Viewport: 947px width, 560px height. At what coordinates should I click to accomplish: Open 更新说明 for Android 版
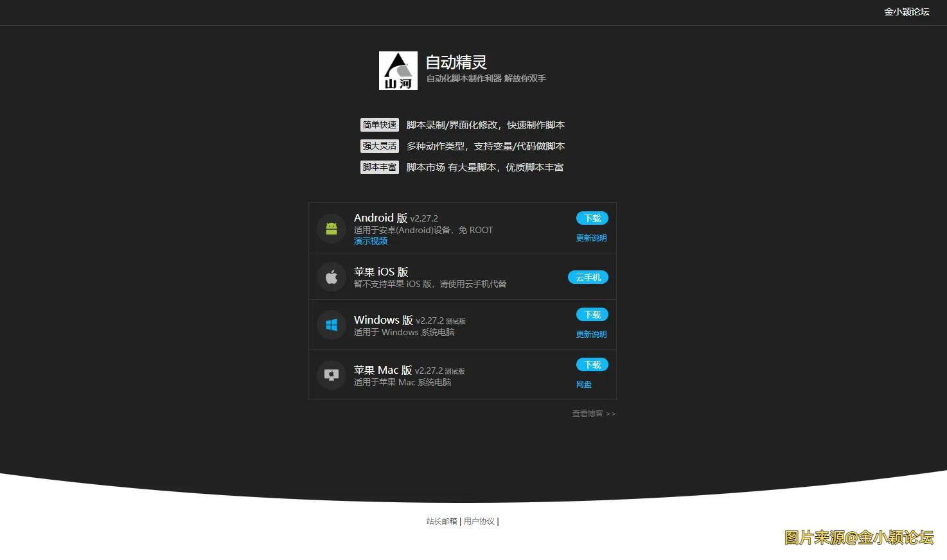click(x=591, y=237)
